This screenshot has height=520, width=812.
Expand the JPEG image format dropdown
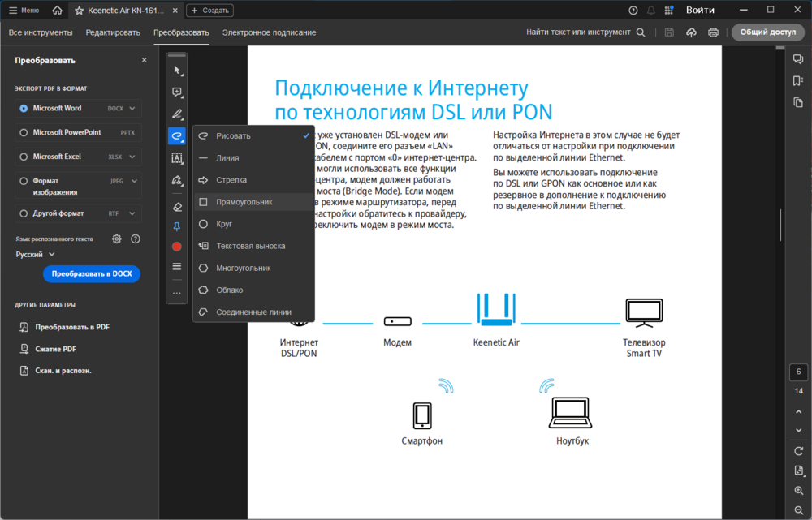point(132,182)
